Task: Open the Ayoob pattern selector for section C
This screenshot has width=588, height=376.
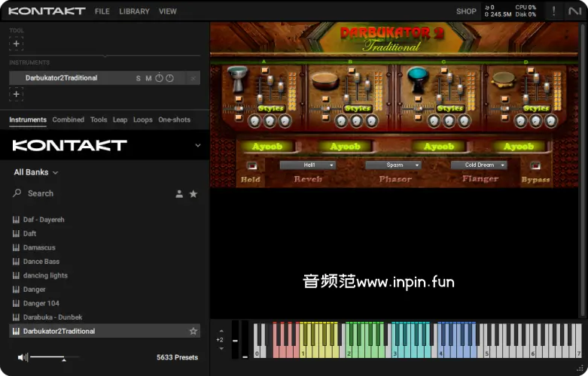Action: (x=439, y=147)
